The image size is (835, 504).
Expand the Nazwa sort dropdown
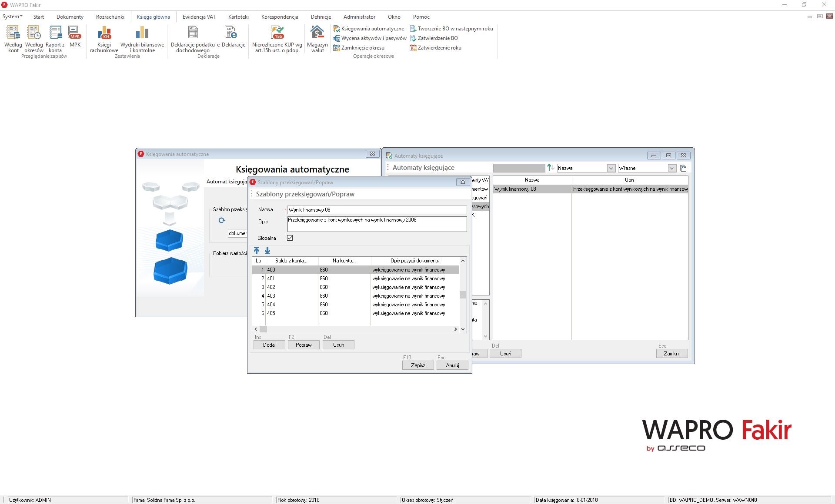click(x=611, y=168)
